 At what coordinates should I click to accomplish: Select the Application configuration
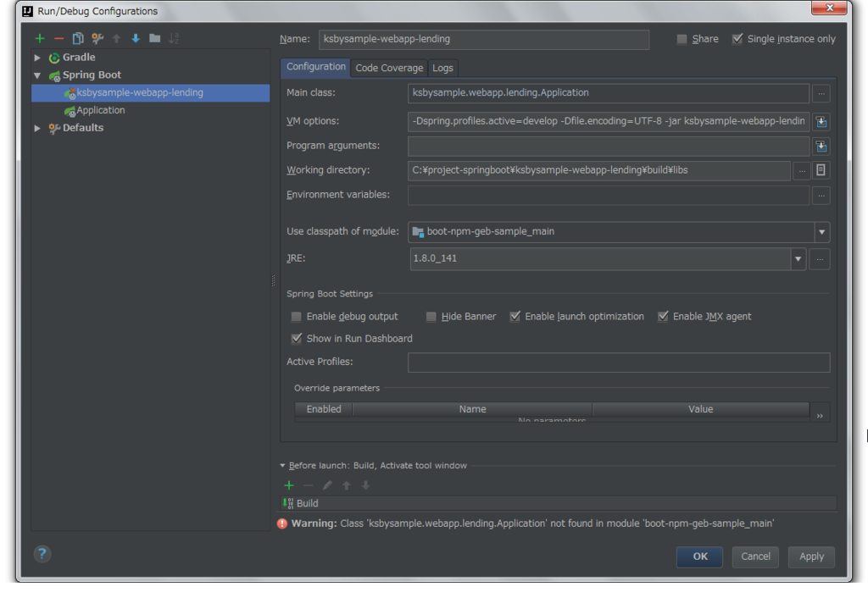click(151, 111)
